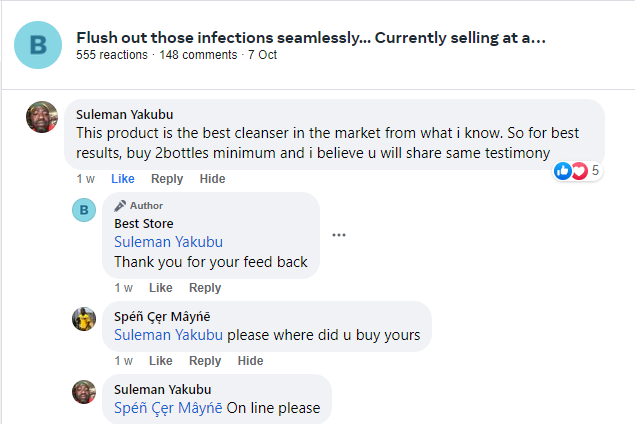Hide Suleman Yakubu's first comment
This screenshot has height=424, width=635.
coord(212,179)
